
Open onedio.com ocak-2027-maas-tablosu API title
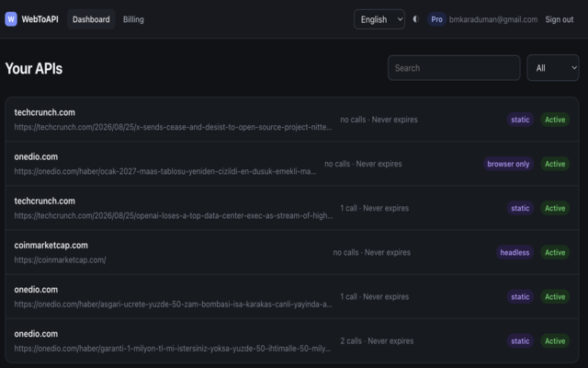[x=36, y=156]
